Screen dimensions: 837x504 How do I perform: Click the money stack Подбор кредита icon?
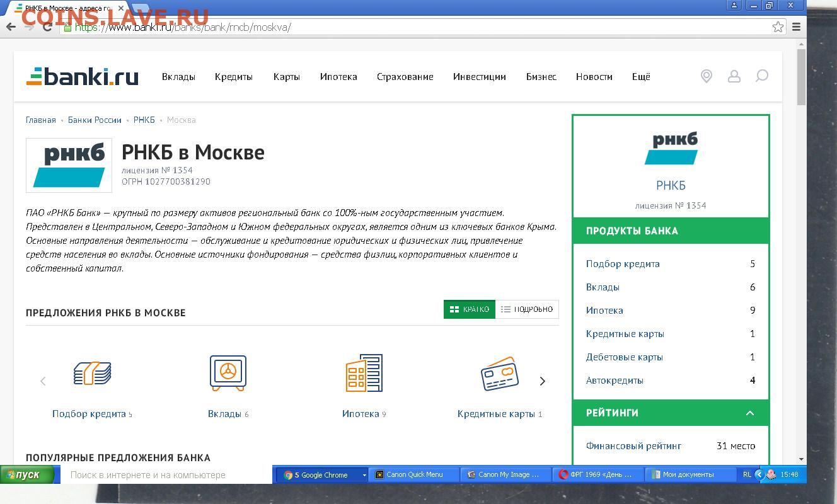tap(92, 373)
